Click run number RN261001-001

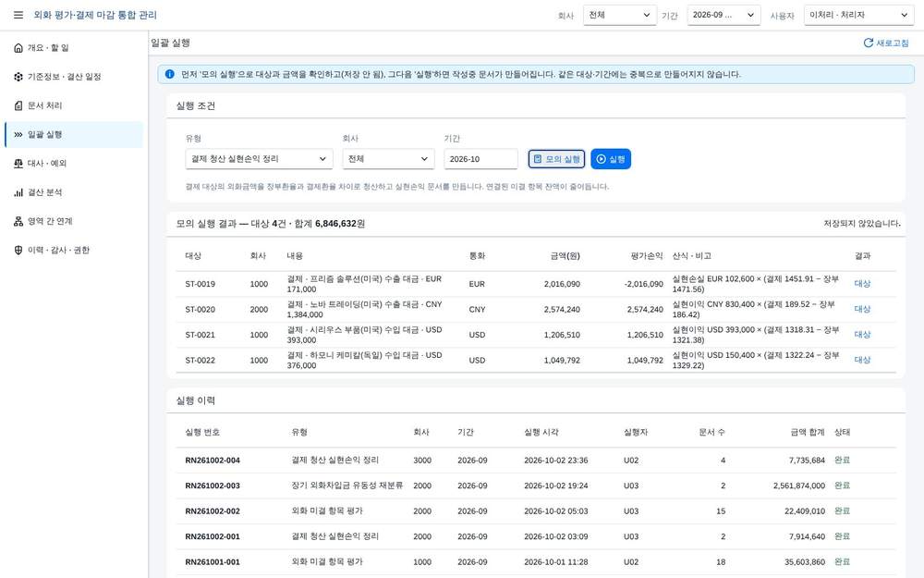coord(213,561)
